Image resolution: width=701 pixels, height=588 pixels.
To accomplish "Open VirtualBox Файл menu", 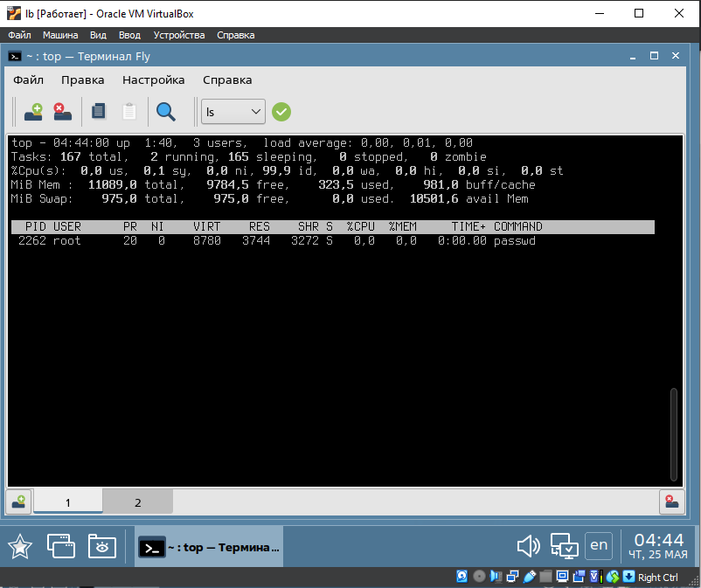I will tap(19, 35).
